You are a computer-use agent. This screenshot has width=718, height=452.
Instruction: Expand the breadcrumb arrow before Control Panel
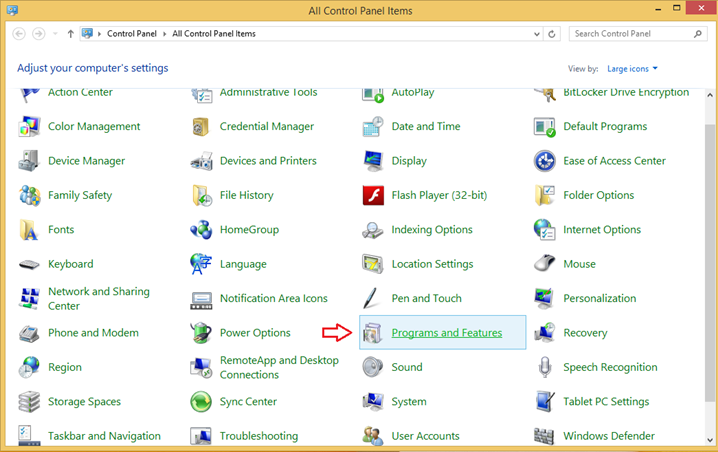pyautogui.click(x=99, y=34)
